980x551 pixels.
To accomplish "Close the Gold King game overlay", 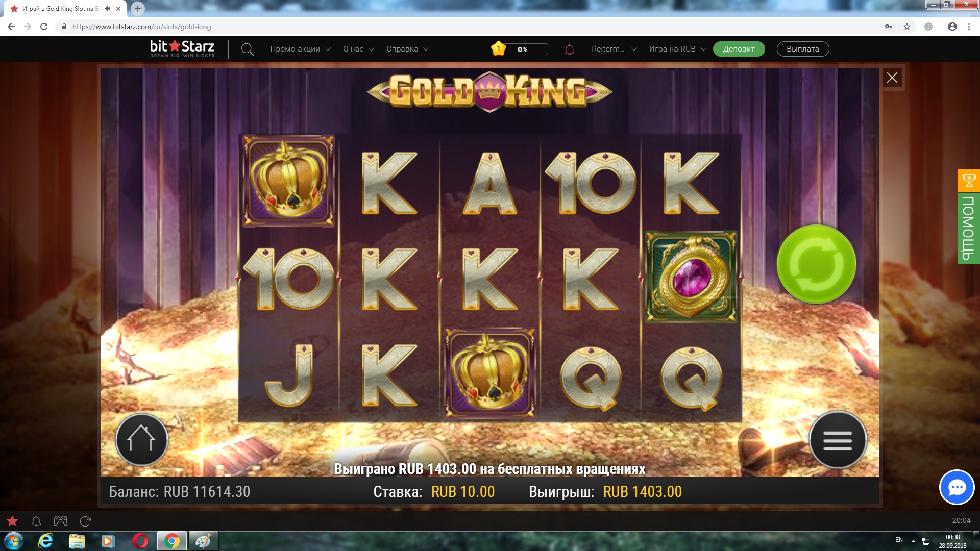I will [892, 78].
